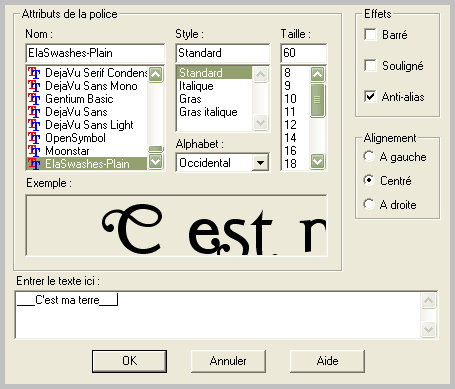
Task: Click TrueType icon beside OpenSymbol
Action: coord(34,138)
